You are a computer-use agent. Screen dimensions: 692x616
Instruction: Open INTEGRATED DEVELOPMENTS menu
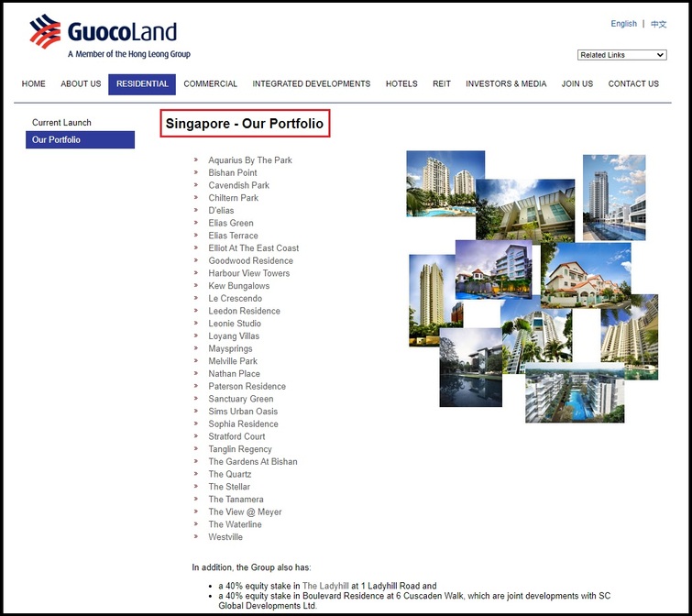coord(312,84)
